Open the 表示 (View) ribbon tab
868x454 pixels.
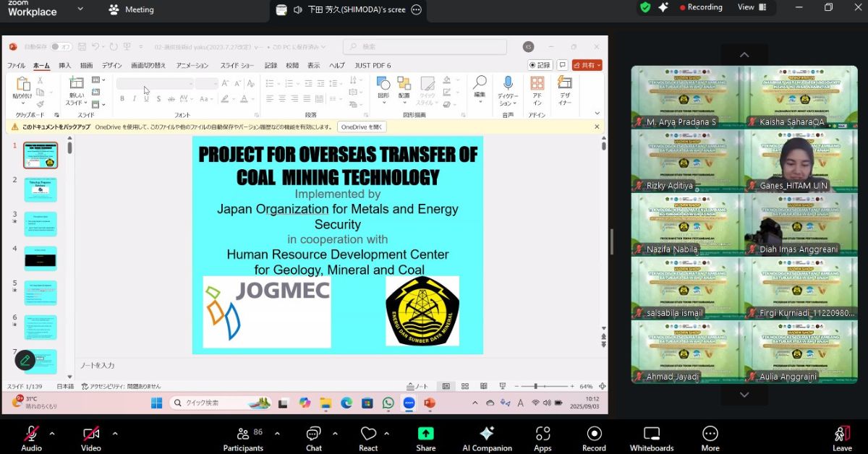[314, 65]
